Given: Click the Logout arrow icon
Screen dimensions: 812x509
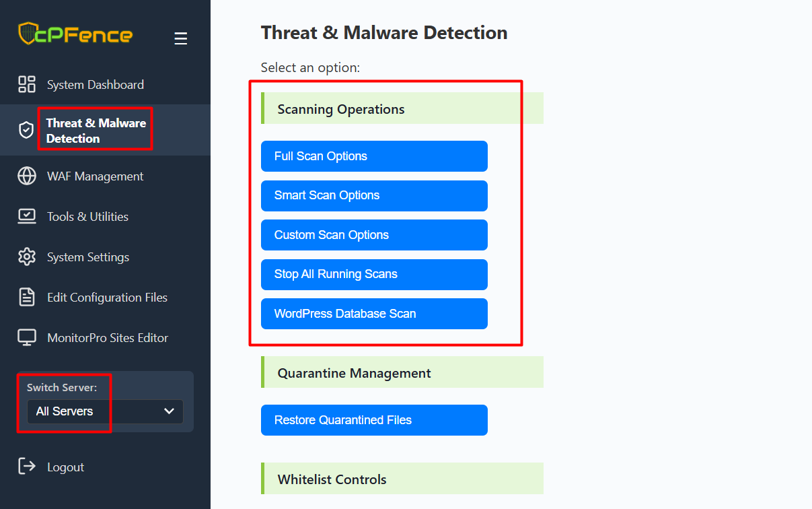Looking at the screenshot, I should coord(27,466).
